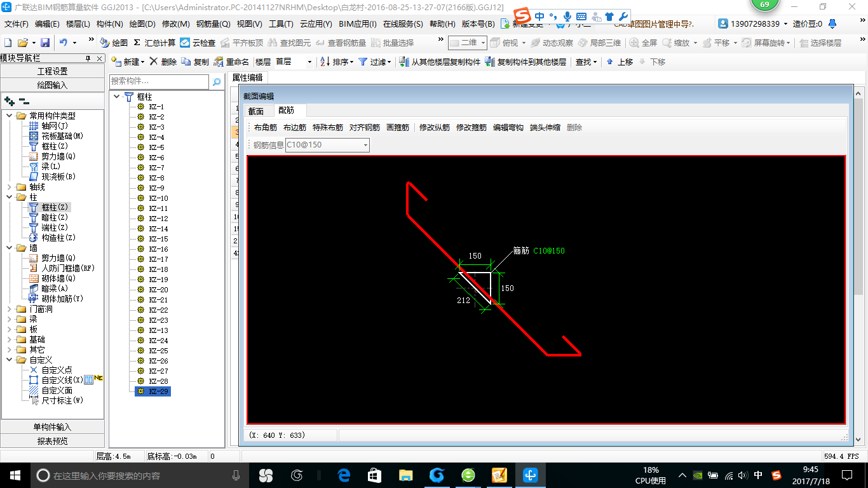
Task: Click the 删除 delete X icon
Action: pyautogui.click(x=154, y=62)
